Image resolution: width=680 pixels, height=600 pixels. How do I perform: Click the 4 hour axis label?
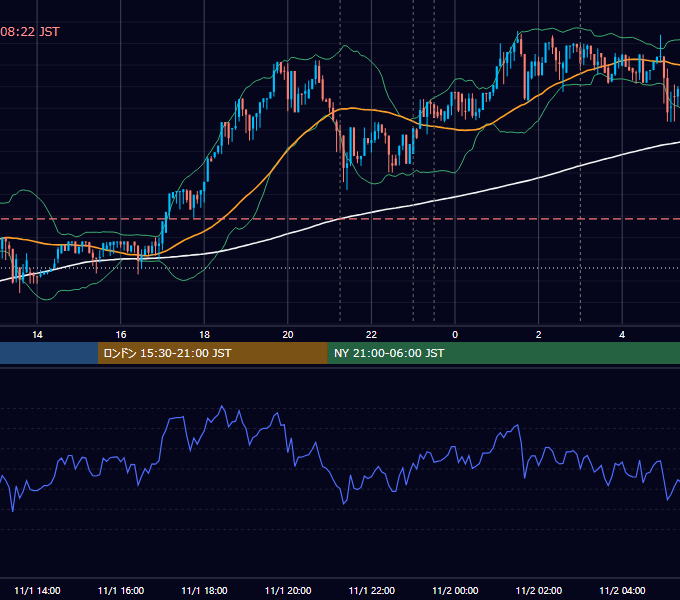coord(622,335)
